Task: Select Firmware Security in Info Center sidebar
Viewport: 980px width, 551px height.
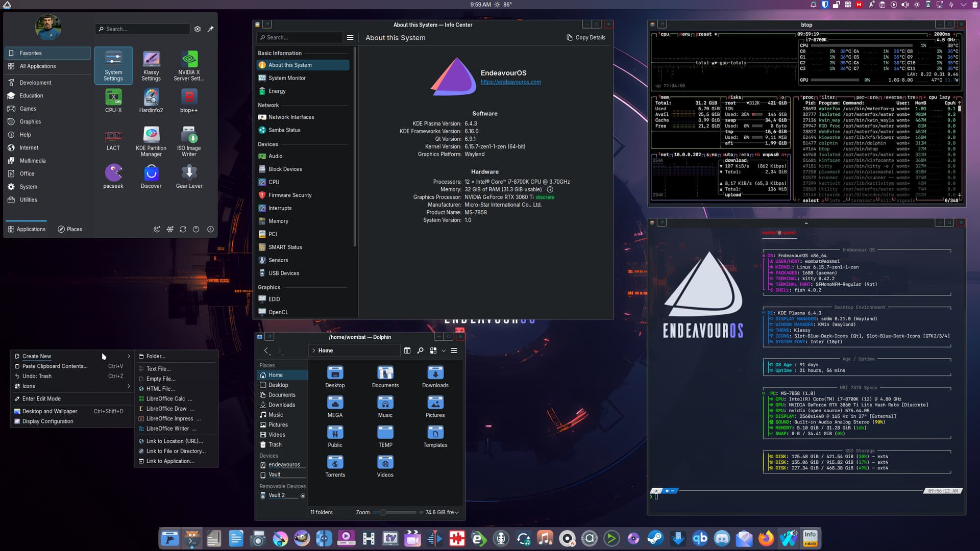Action: click(303, 195)
